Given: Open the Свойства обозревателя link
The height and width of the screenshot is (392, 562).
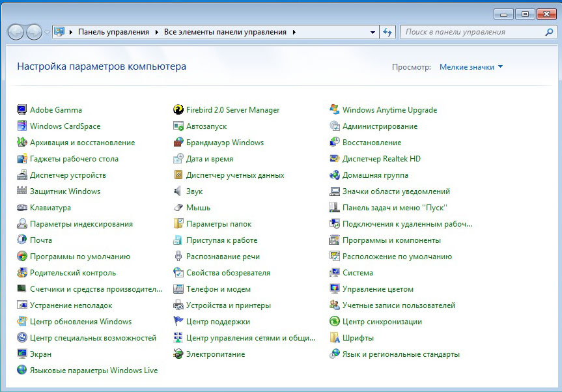Looking at the screenshot, I should click(x=229, y=273).
